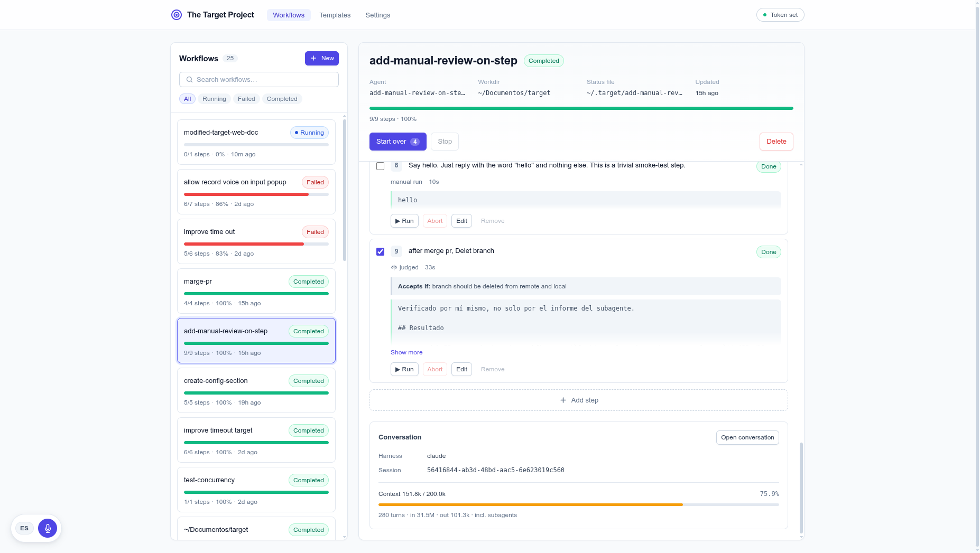The width and height of the screenshot is (980, 553).
Task: Abort step 8
Action: click(x=435, y=221)
